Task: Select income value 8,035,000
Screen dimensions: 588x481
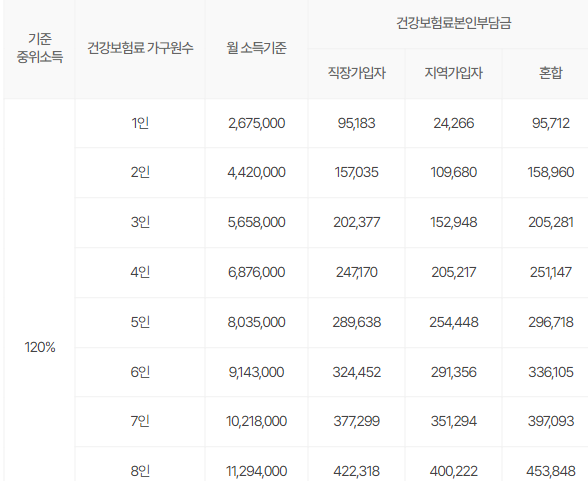Action: [x=256, y=322]
